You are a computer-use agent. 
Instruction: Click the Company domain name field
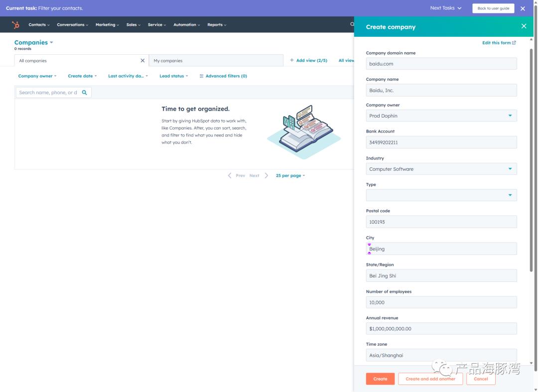pyautogui.click(x=441, y=64)
